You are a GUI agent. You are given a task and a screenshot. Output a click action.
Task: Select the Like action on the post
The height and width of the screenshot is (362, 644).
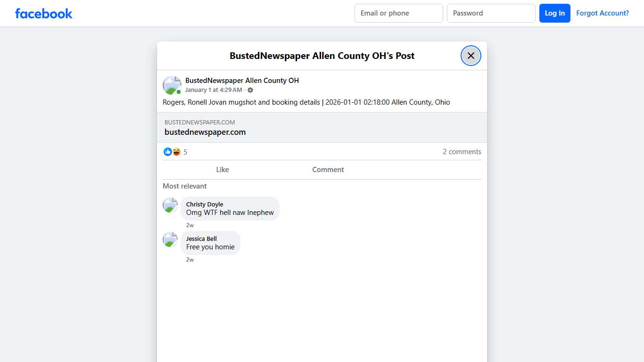click(x=222, y=170)
